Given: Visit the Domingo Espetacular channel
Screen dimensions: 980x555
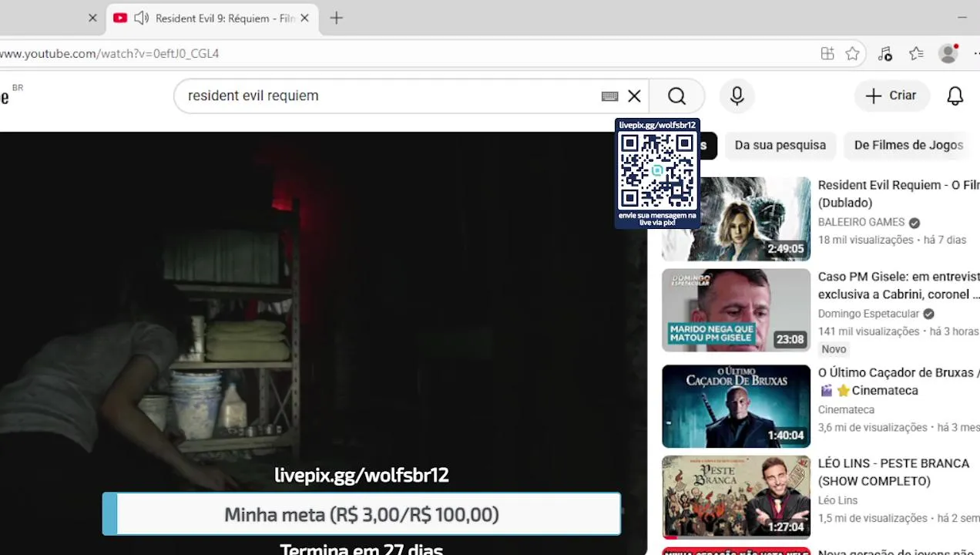Looking at the screenshot, I should click(868, 314).
